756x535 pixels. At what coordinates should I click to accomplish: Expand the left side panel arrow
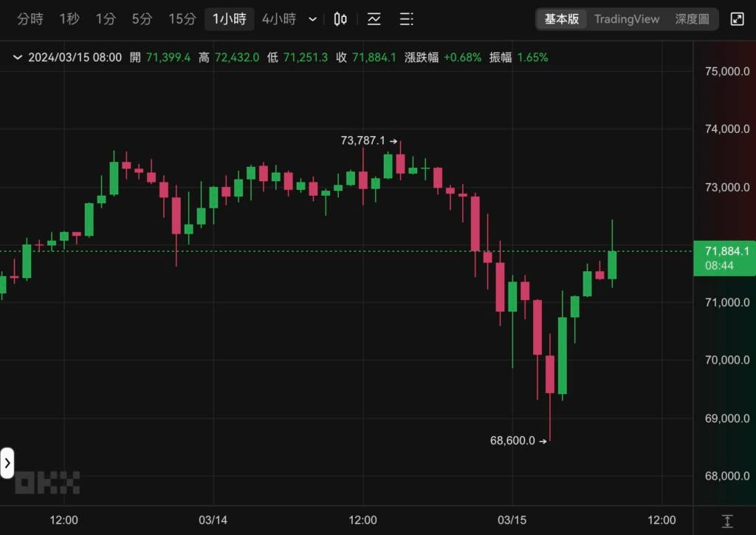[x=7, y=463]
